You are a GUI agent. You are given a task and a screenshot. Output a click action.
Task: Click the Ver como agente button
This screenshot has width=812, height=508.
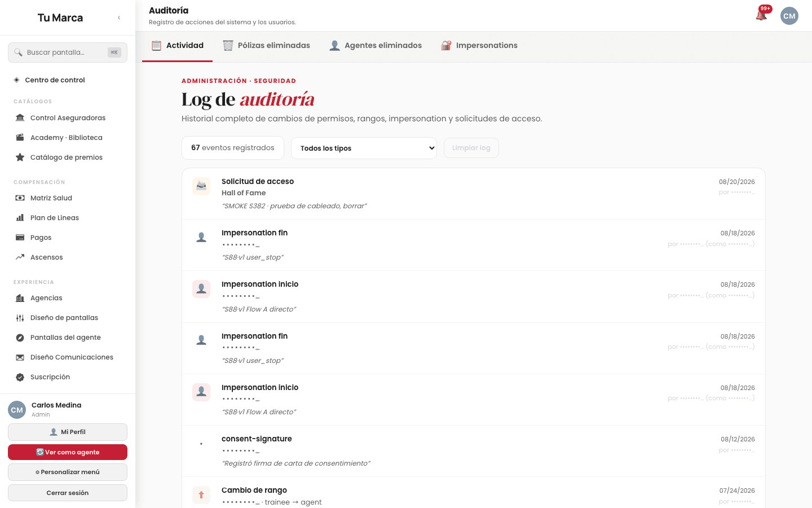(68, 452)
